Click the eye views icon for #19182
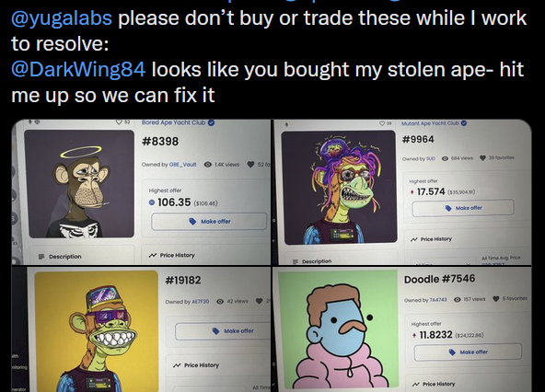Viewport: 545px width, 392px height. [x=220, y=301]
